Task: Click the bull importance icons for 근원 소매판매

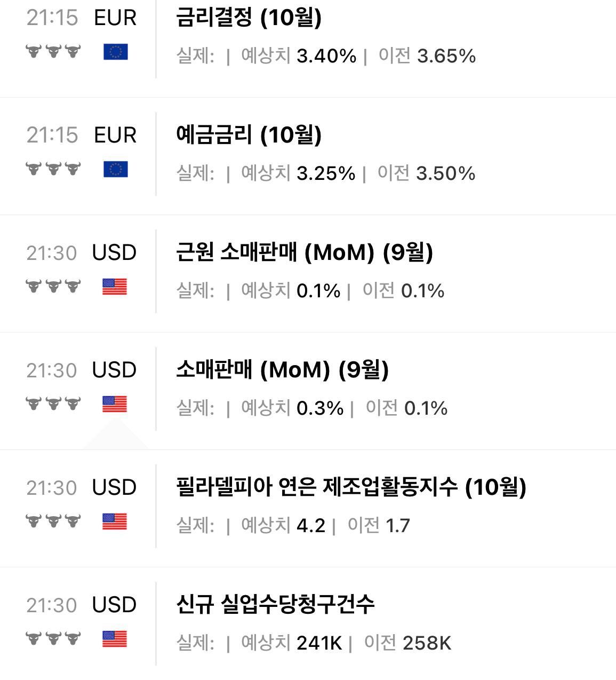Action: click(x=53, y=287)
